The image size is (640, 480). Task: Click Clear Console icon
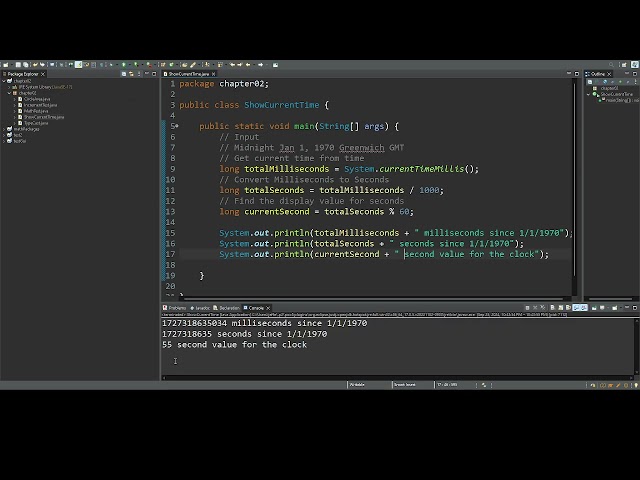[x=553, y=308]
